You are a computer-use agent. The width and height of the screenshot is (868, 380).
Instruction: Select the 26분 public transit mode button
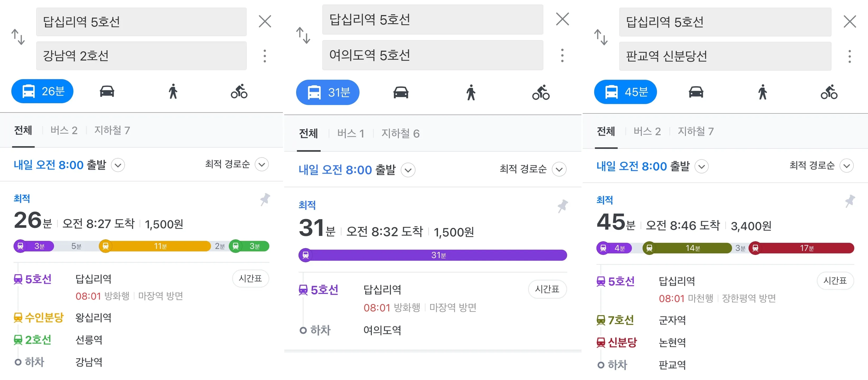pyautogui.click(x=43, y=91)
